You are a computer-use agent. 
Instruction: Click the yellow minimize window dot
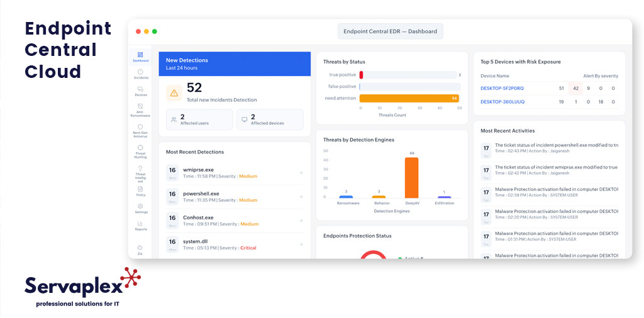(x=147, y=31)
